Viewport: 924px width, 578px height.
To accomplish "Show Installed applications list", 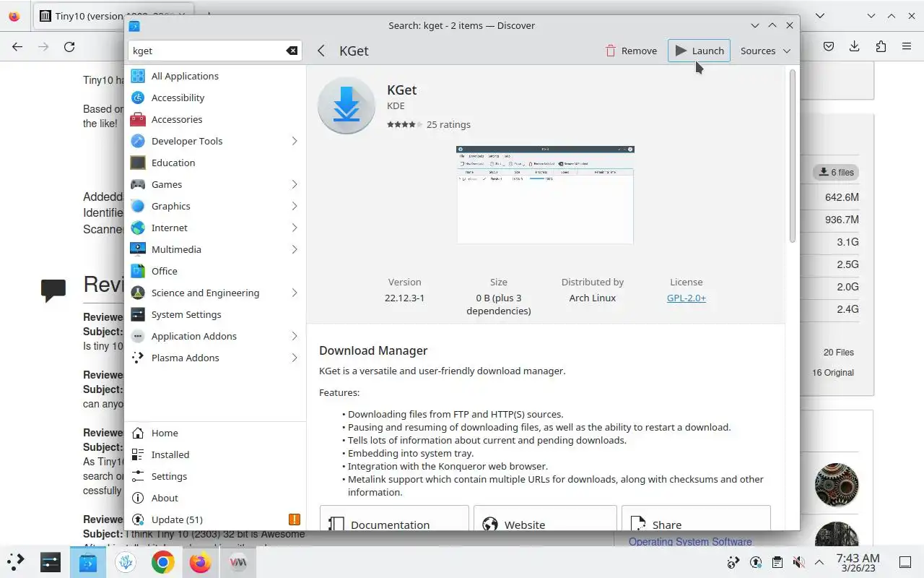I will [215, 454].
